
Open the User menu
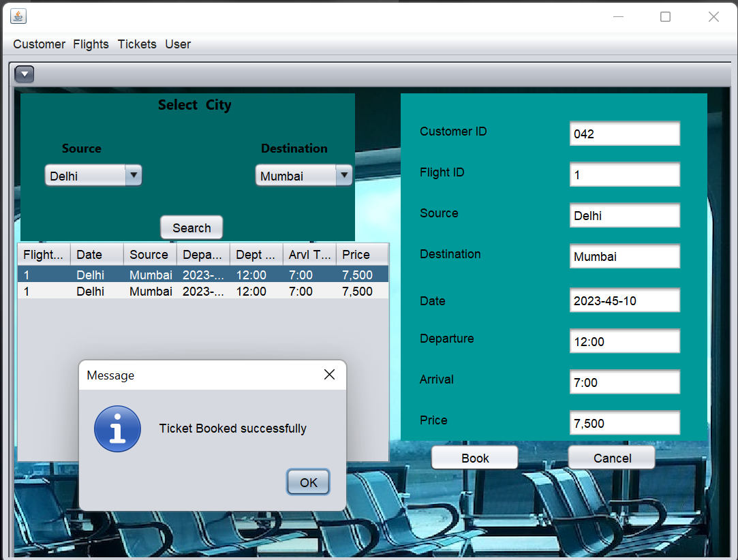click(178, 44)
